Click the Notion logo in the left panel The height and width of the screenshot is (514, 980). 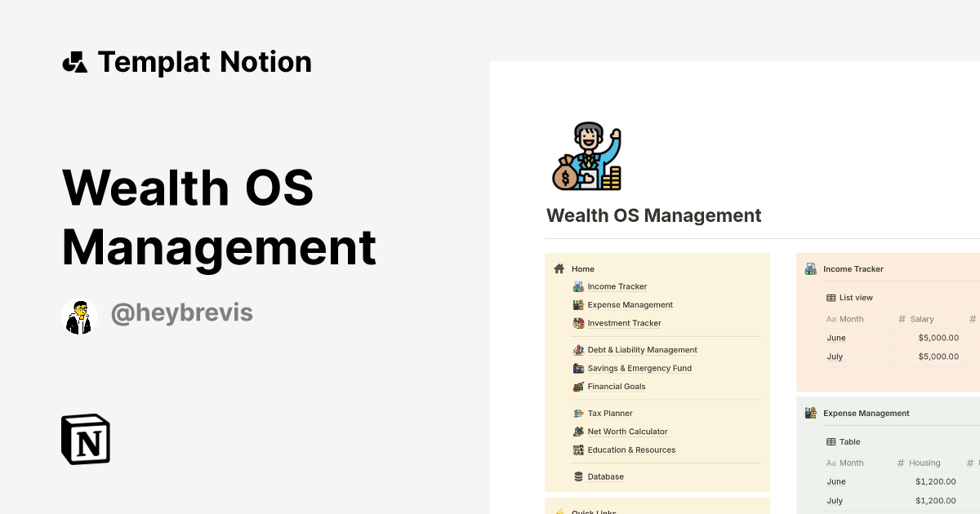tap(85, 439)
